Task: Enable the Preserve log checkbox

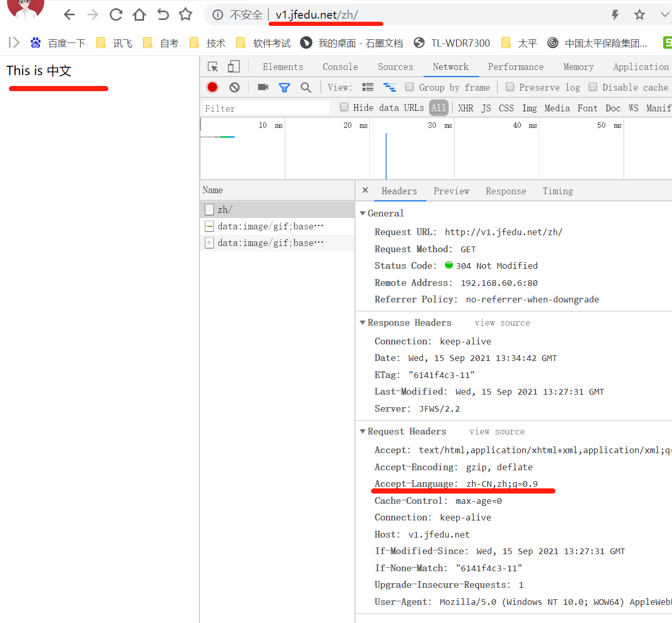Action: click(x=510, y=87)
